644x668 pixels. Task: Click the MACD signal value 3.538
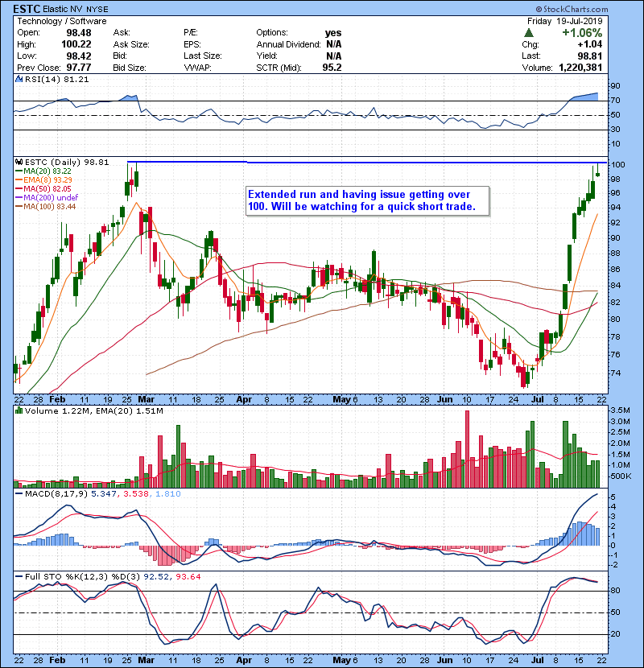pos(136,494)
